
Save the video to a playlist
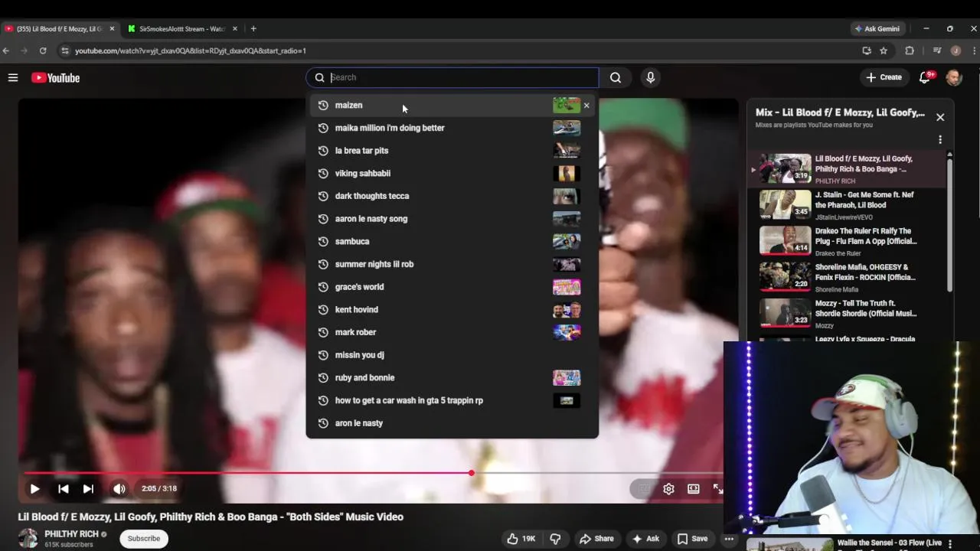692,539
